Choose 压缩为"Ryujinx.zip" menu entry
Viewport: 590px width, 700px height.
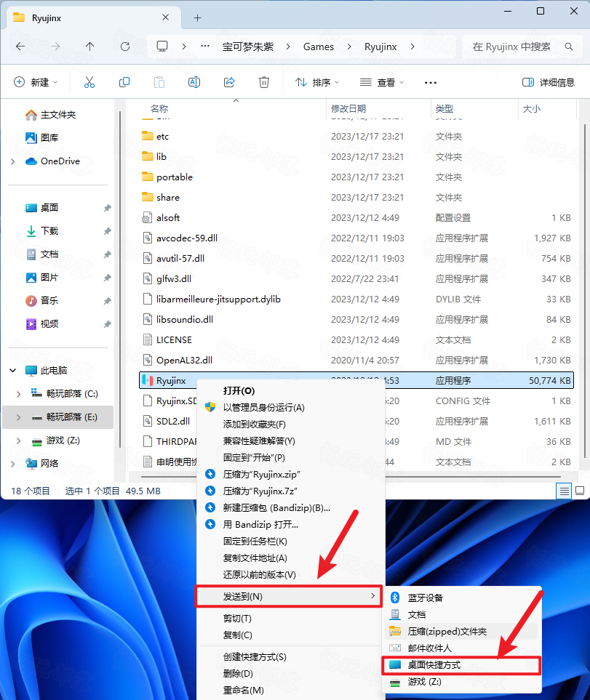tap(262, 475)
